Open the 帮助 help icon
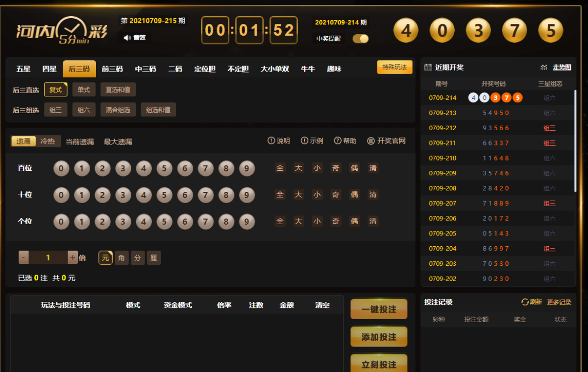The width and height of the screenshot is (588, 372). coord(338,141)
